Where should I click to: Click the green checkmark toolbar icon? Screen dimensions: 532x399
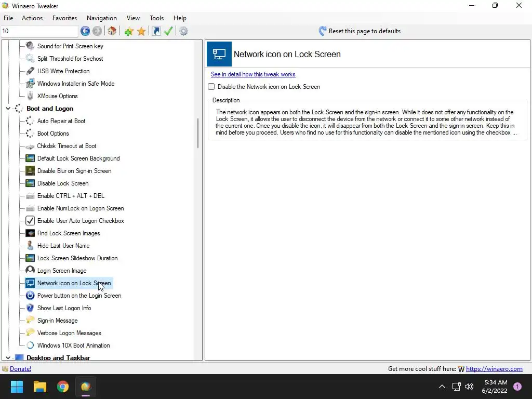[168, 31]
